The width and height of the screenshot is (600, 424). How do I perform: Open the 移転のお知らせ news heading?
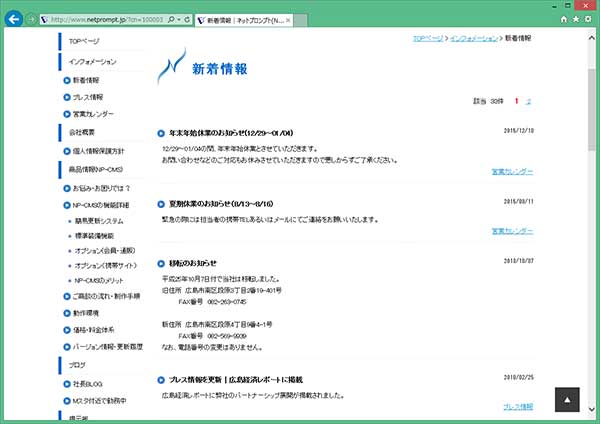(192, 263)
